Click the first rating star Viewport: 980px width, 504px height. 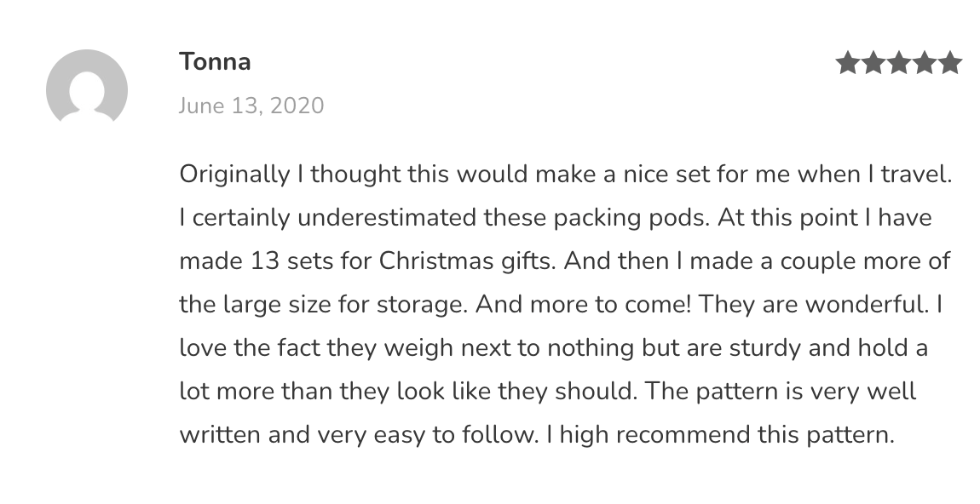tap(848, 63)
